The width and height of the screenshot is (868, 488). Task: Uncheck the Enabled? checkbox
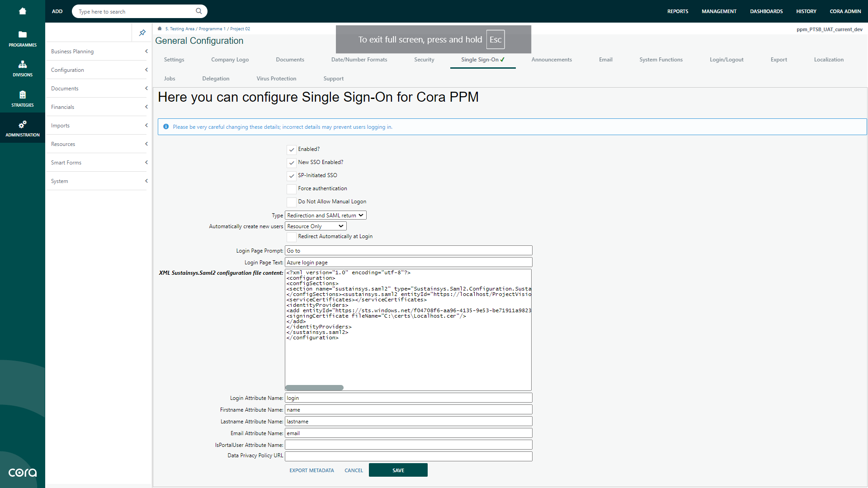click(292, 150)
